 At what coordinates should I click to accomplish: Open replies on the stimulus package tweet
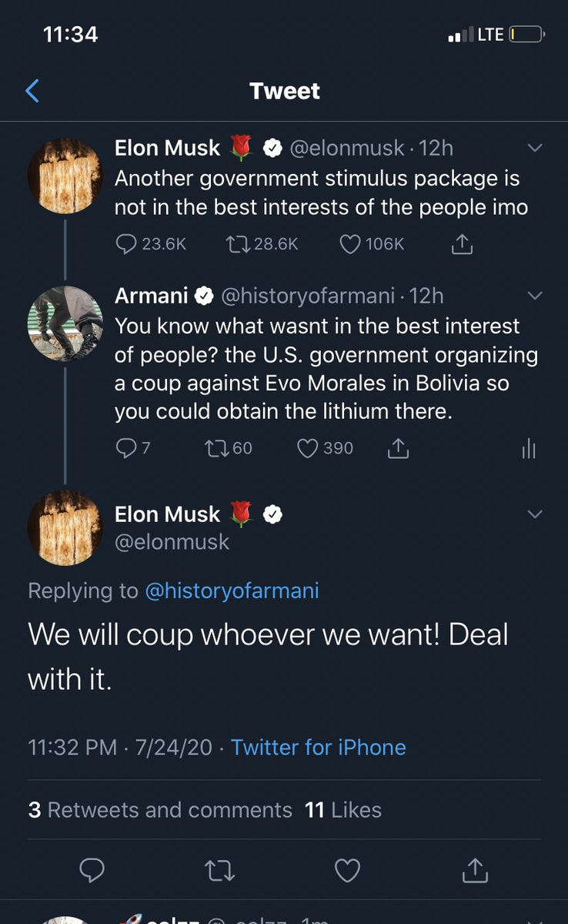[151, 244]
